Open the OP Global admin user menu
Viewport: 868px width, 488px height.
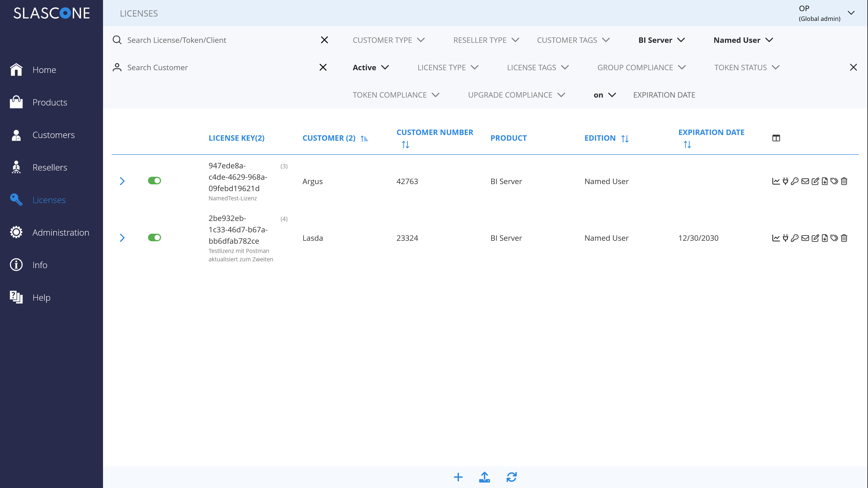point(827,13)
